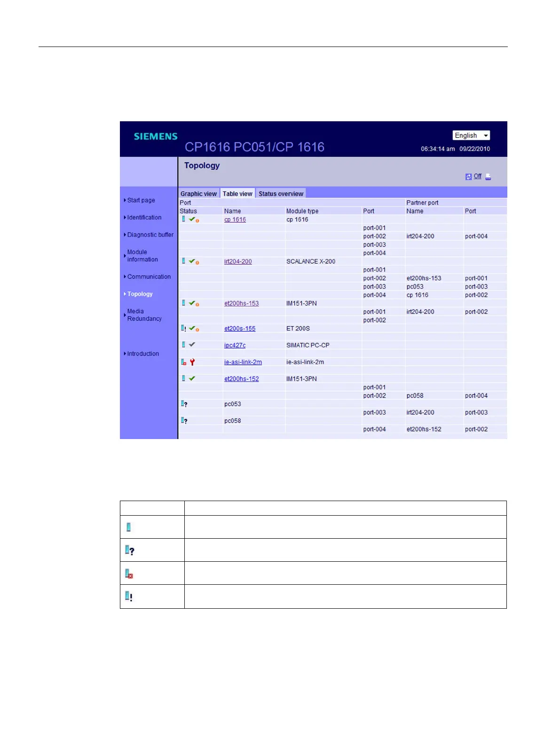Expand the Start page navigation entry
Viewport: 560px width, 746px height.
pyautogui.click(x=141, y=200)
